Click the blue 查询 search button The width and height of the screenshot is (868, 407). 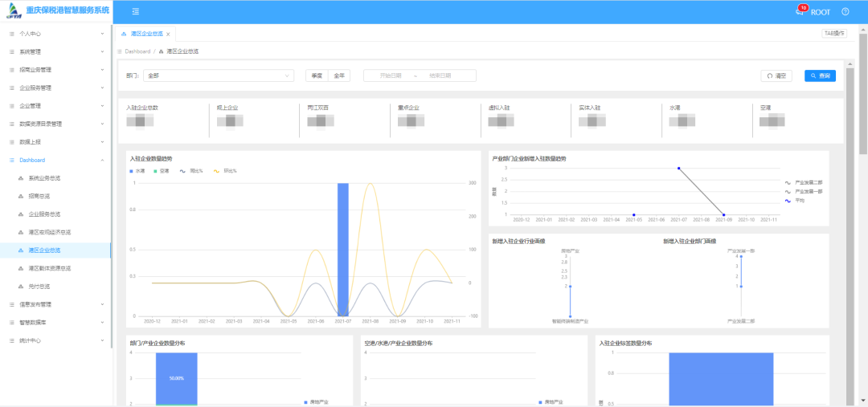(x=820, y=75)
